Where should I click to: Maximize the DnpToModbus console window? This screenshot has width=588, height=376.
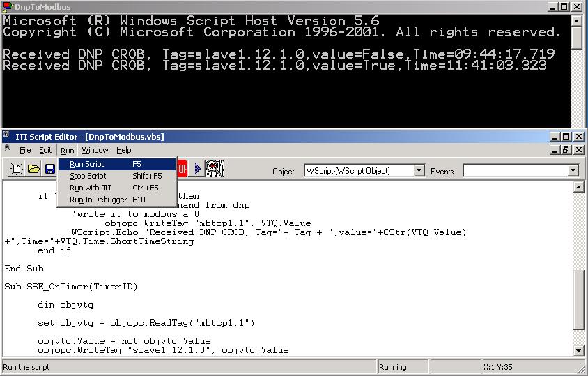click(564, 7)
